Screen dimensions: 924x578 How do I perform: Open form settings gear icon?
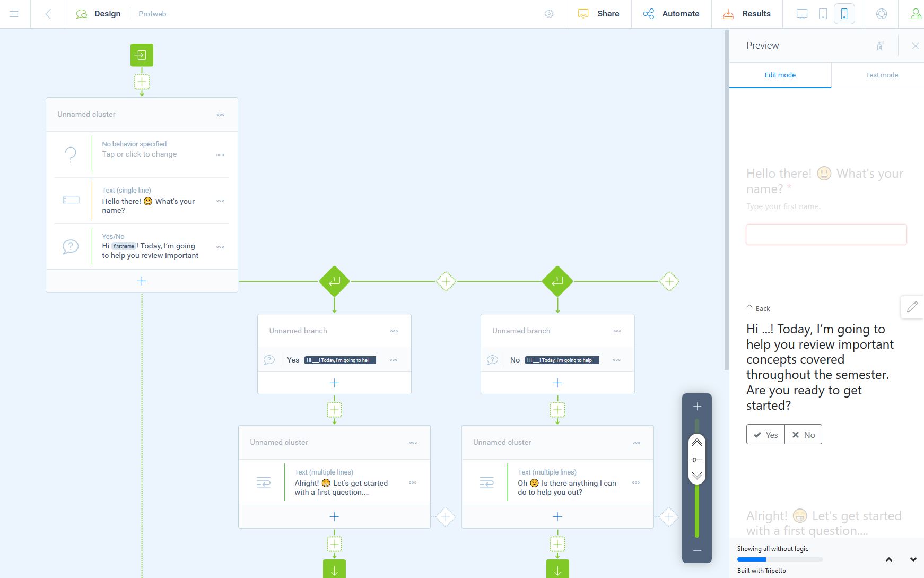pos(549,14)
